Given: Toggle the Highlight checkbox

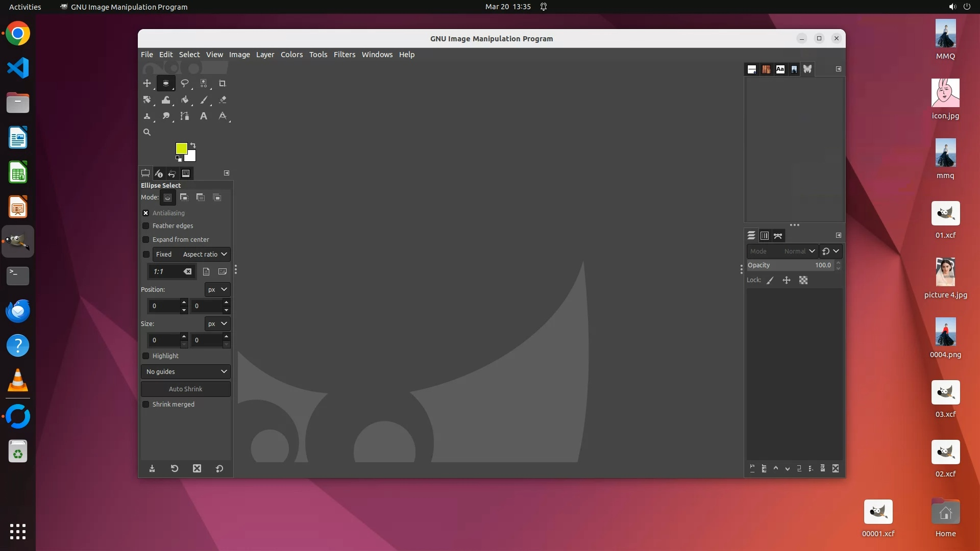Looking at the screenshot, I should click(x=146, y=356).
